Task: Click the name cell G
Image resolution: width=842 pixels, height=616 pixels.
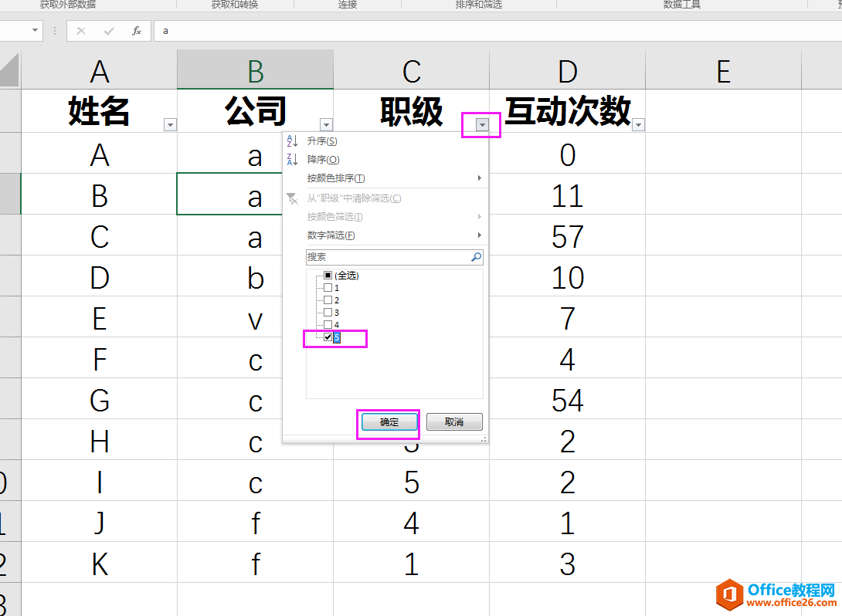Action: 100,398
